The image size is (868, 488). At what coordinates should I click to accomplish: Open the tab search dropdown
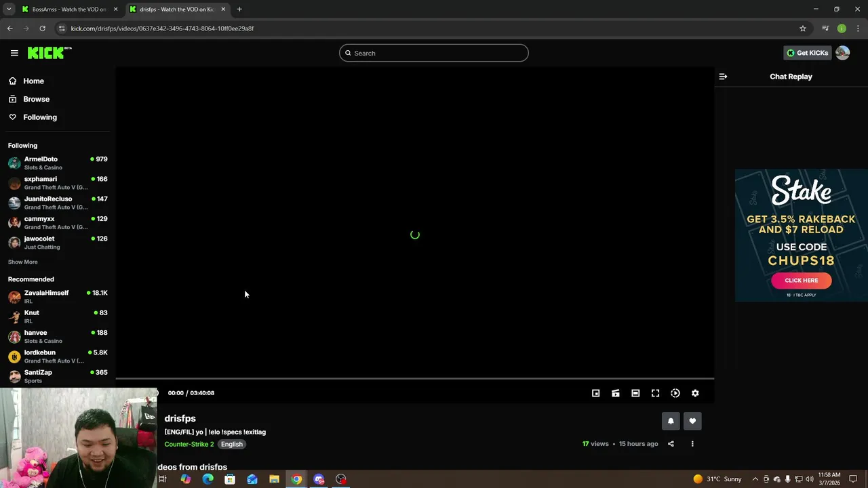[9, 9]
